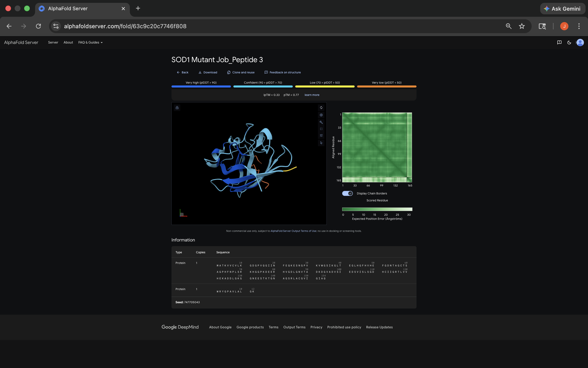Click the pTM = 0.77 score
Viewport: 588px width, 368px height.
291,95
